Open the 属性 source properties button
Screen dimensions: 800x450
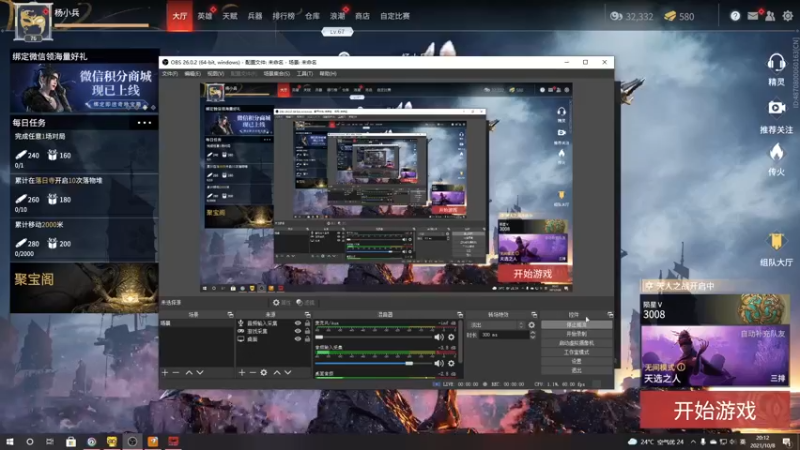[282, 303]
